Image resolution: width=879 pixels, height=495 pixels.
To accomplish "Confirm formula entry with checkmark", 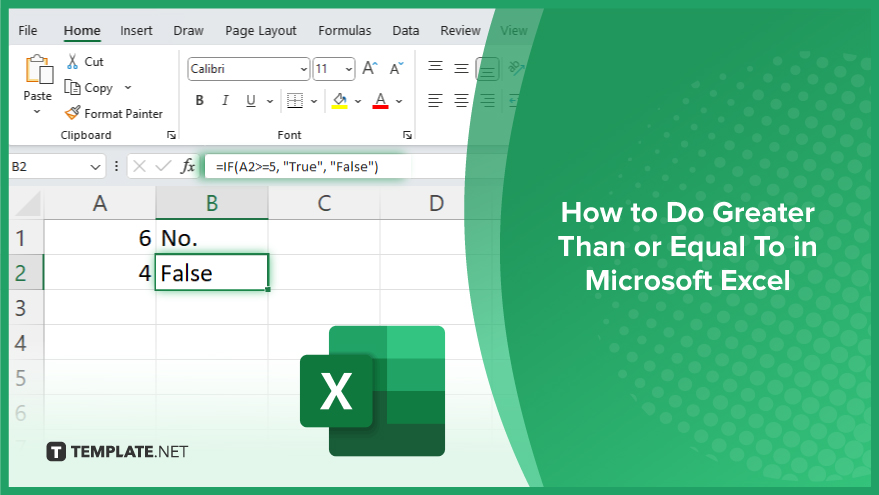I will [x=163, y=166].
